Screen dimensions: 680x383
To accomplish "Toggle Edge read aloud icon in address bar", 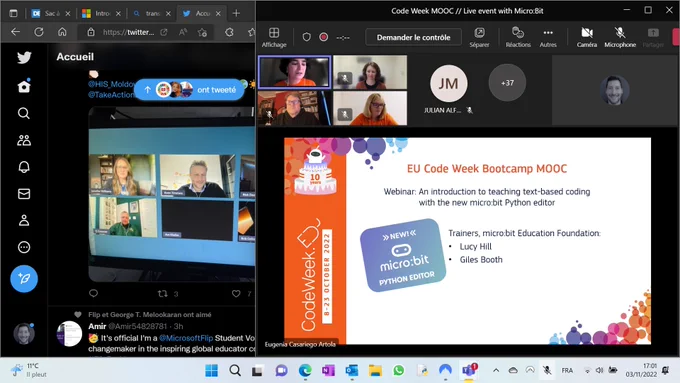I will click(x=183, y=32).
